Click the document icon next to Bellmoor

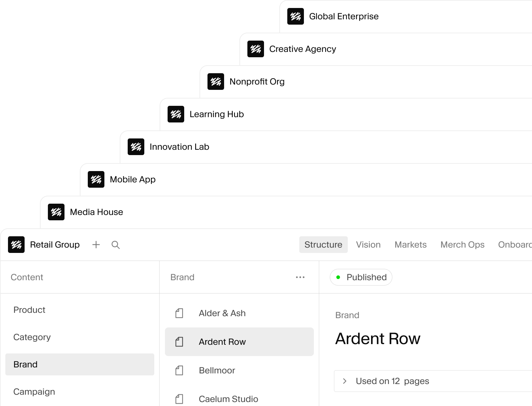(179, 370)
